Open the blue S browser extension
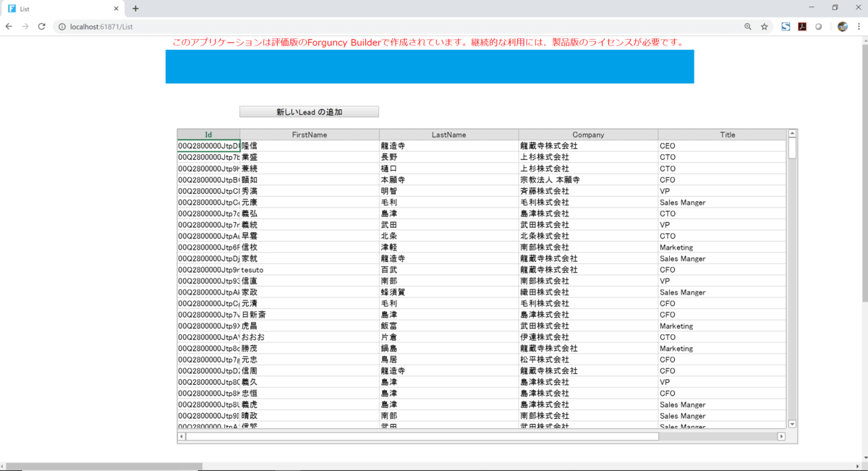 (x=786, y=27)
